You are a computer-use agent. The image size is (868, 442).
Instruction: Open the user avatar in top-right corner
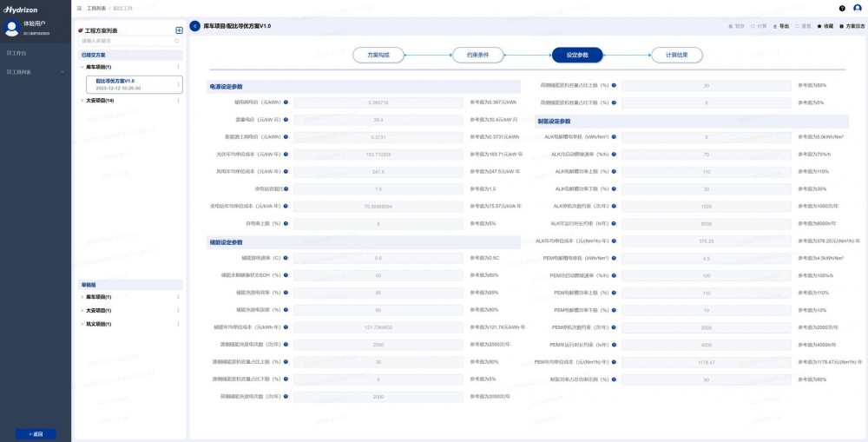pyautogui.click(x=857, y=8)
